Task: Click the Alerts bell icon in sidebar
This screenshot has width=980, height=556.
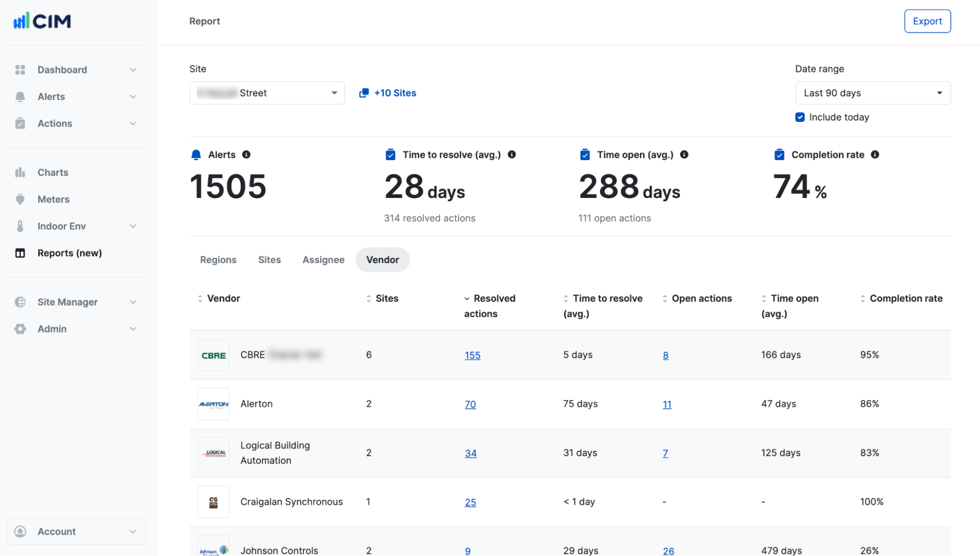Action: 20,97
